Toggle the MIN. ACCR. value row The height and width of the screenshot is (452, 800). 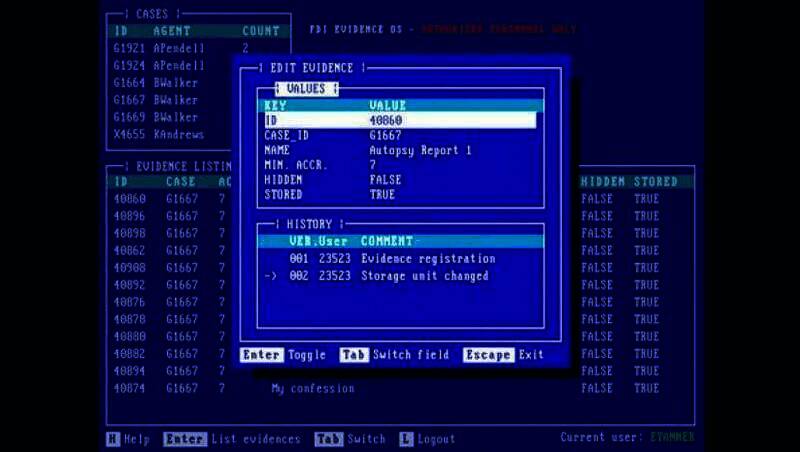tap(398, 165)
